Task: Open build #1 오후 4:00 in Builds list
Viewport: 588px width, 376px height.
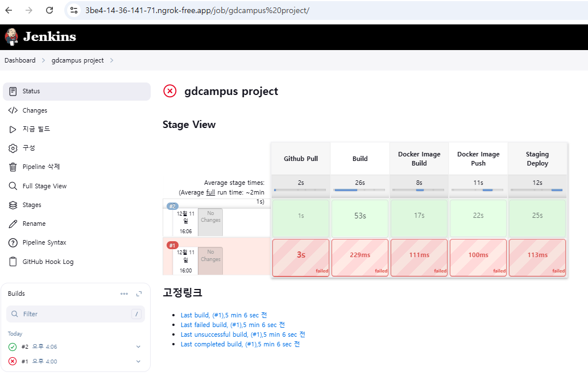Action: click(39, 361)
